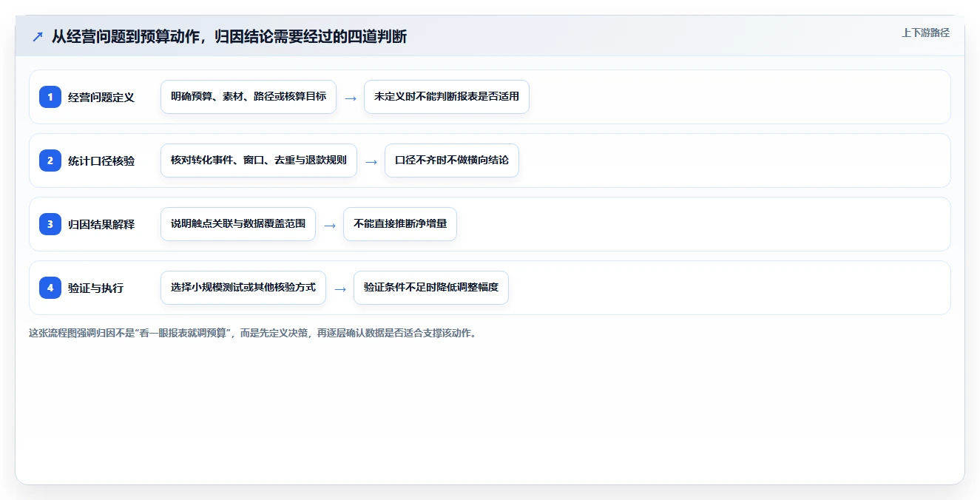Select step number 3 badge

[50, 224]
